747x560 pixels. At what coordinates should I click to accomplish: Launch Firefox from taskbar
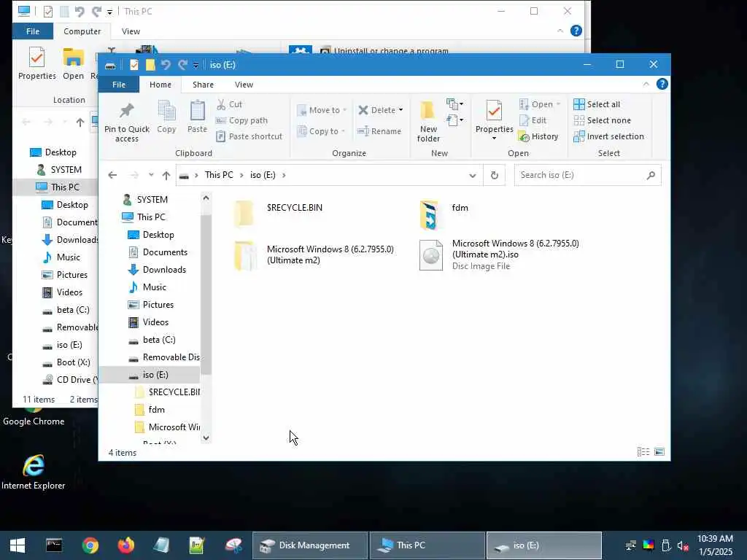point(125,545)
